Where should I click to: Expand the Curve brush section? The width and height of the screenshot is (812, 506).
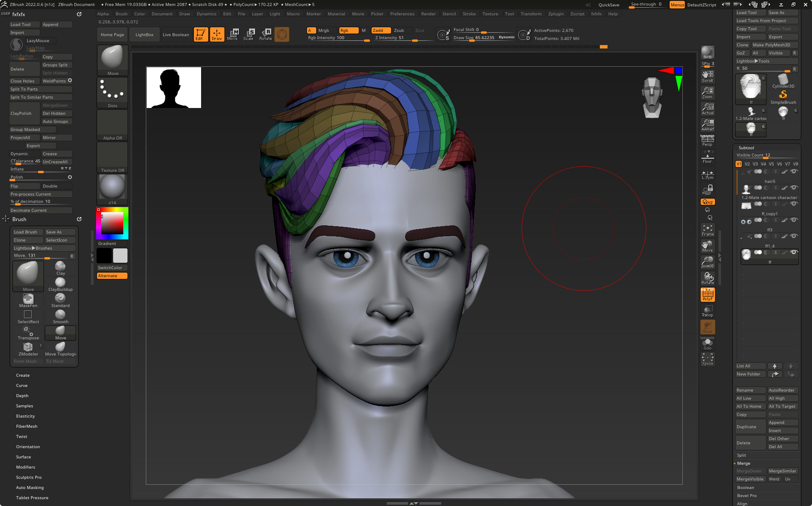point(22,386)
